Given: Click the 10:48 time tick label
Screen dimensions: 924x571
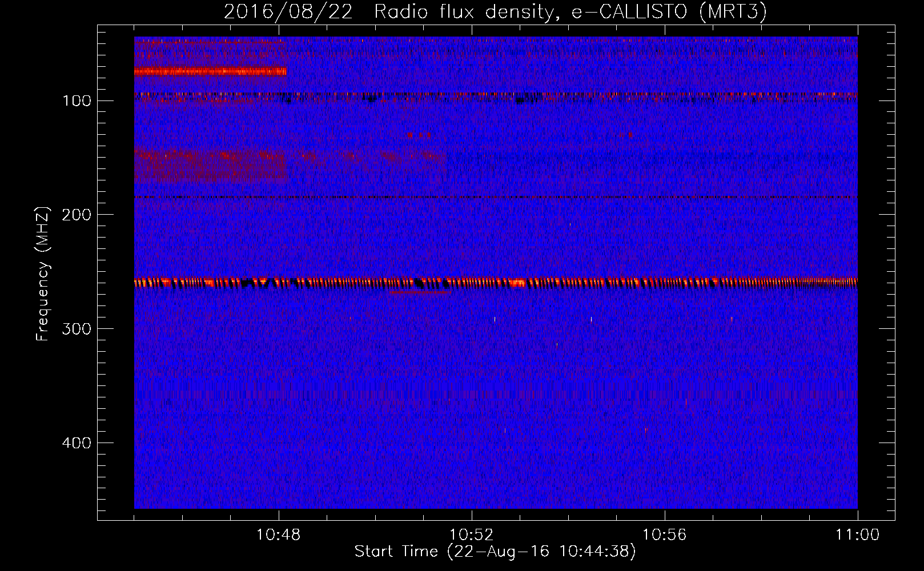Looking at the screenshot, I should coord(279,535).
